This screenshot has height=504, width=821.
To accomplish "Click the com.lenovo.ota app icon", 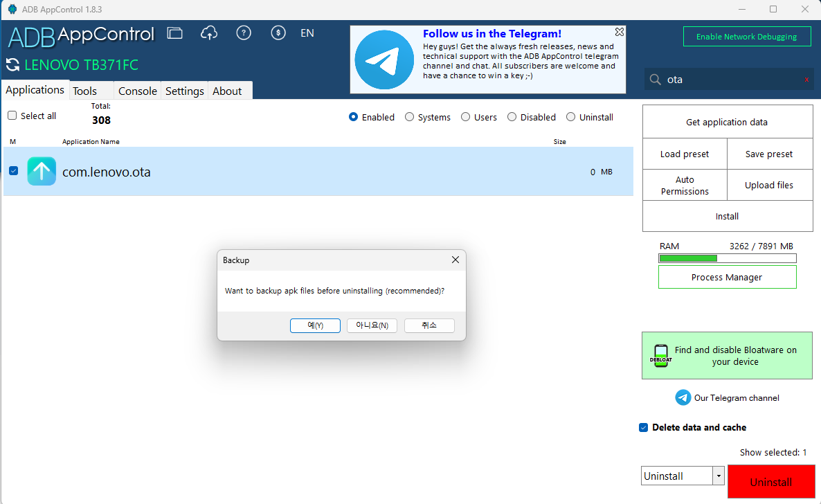I will (42, 171).
